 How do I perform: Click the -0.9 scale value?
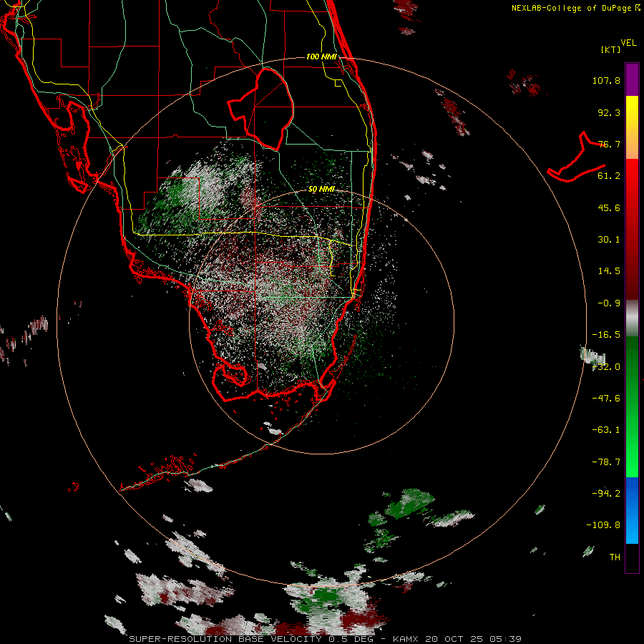point(609,303)
